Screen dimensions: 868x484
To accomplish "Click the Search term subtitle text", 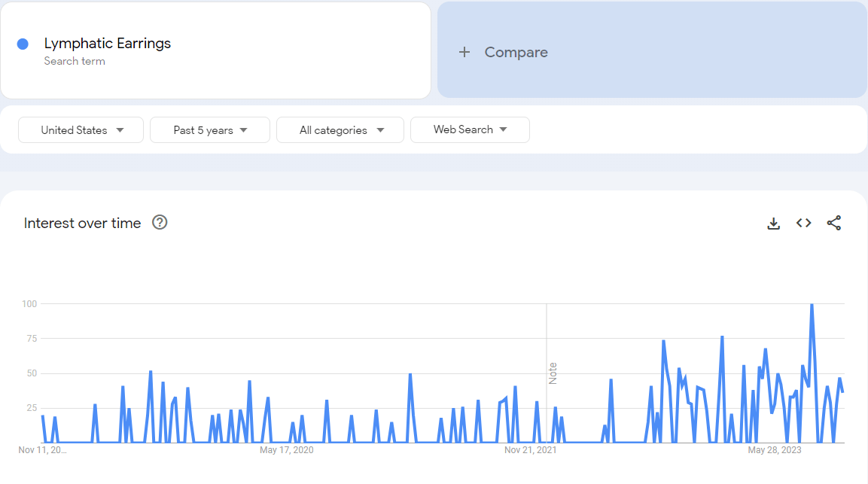I will [75, 61].
